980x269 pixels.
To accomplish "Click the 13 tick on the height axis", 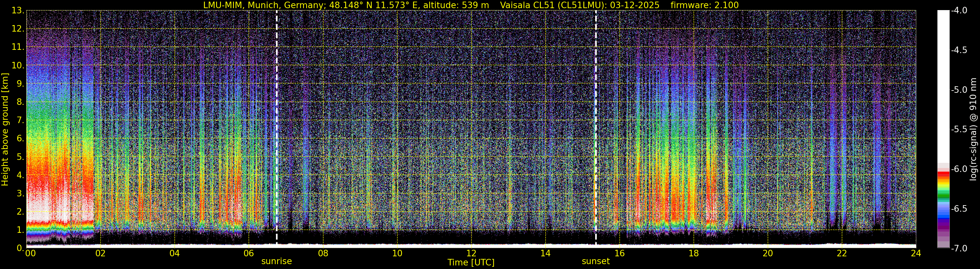I will point(18,11).
